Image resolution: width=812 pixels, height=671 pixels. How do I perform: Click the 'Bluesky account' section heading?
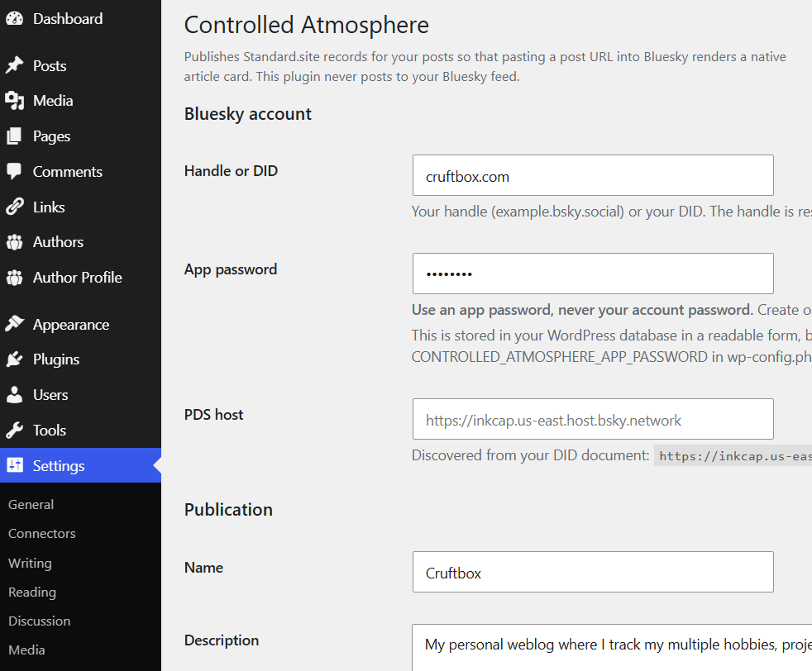click(x=247, y=114)
